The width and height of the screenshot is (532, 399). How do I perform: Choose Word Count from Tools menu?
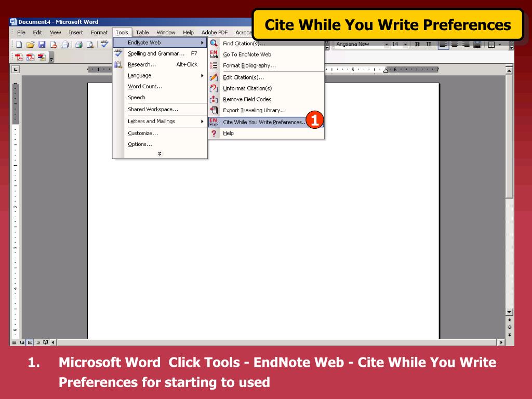tap(145, 87)
